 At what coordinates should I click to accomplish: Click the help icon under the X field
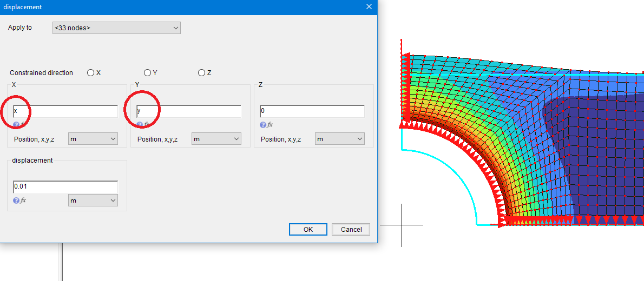coord(16,125)
